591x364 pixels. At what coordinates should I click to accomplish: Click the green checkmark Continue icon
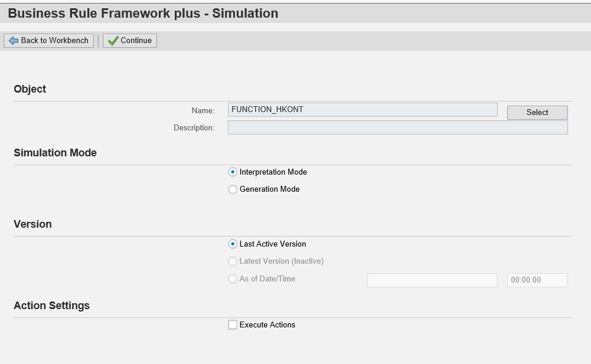(x=113, y=41)
